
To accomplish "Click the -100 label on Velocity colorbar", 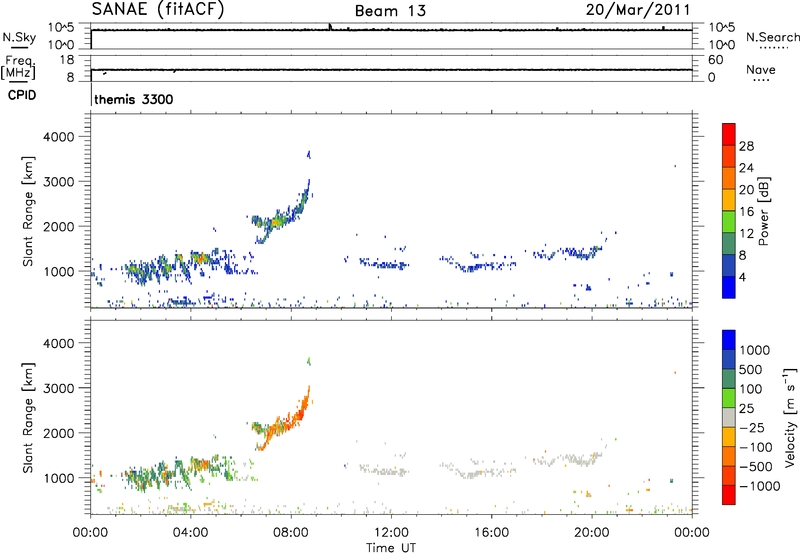I will 756,447.
